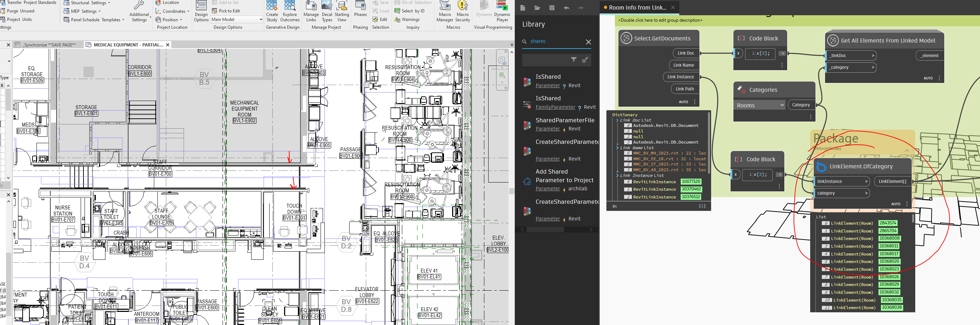The height and width of the screenshot is (325, 980).
Task: Open Macro Security settings
Action: coord(462,11)
